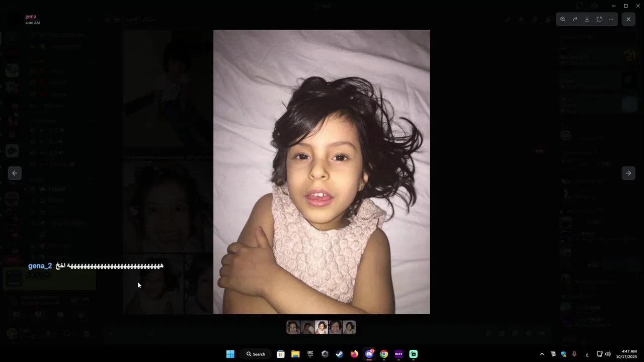The image size is (644, 362).
Task: Download the image with the save icon
Action: pyautogui.click(x=587, y=19)
